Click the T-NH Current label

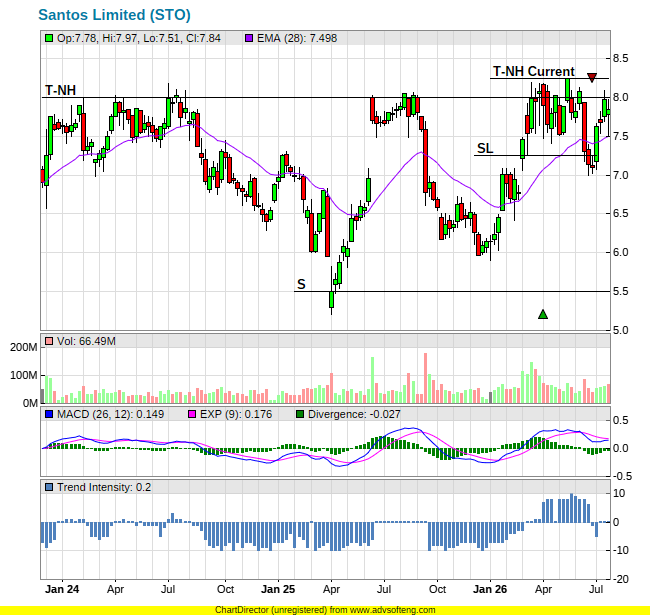point(534,71)
